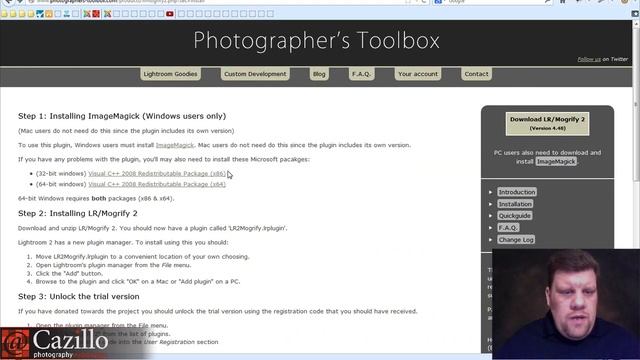Open the Quickguide sidebar link

(x=514, y=216)
